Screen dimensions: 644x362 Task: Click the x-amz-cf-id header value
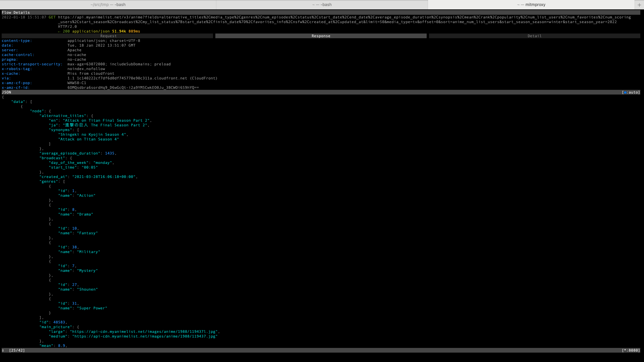coord(133,87)
